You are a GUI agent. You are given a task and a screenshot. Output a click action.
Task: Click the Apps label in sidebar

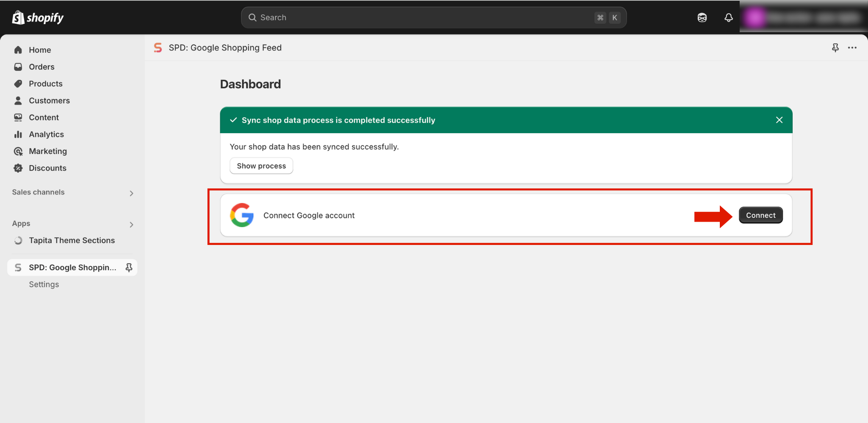tap(21, 223)
